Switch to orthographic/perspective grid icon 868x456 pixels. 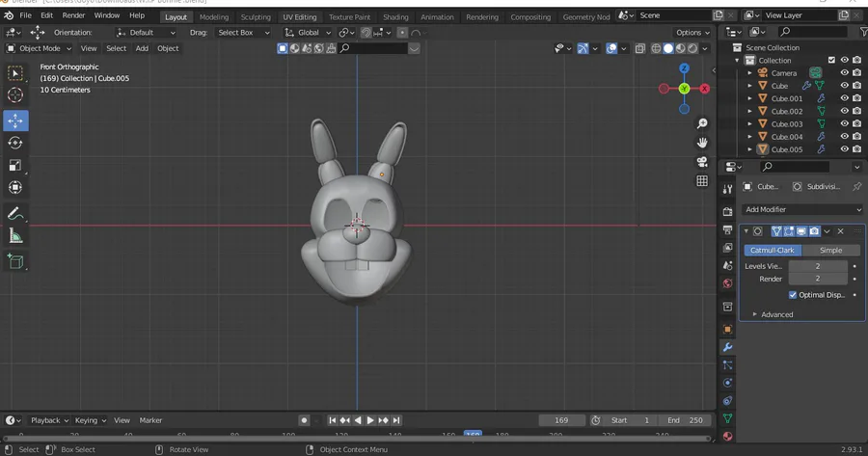click(702, 180)
